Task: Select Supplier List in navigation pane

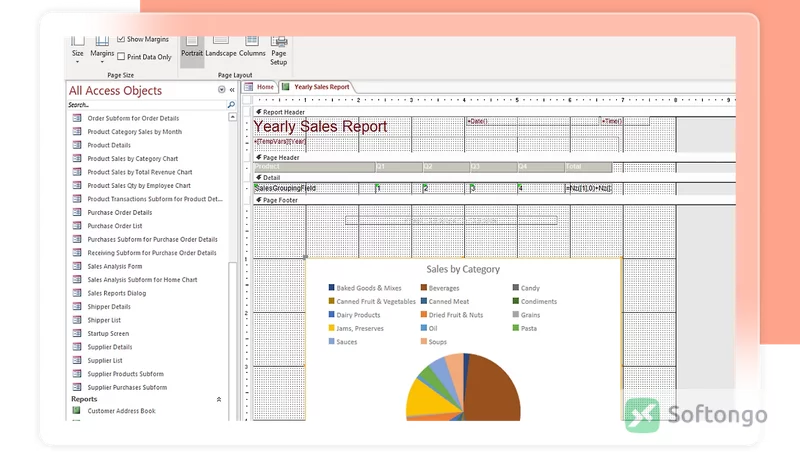Action: tap(105, 361)
